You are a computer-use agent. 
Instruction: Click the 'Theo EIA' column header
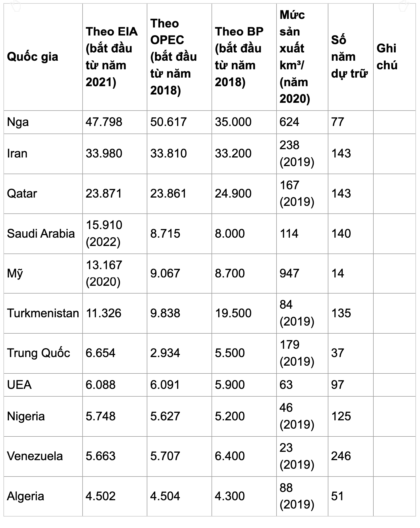[x=115, y=57]
